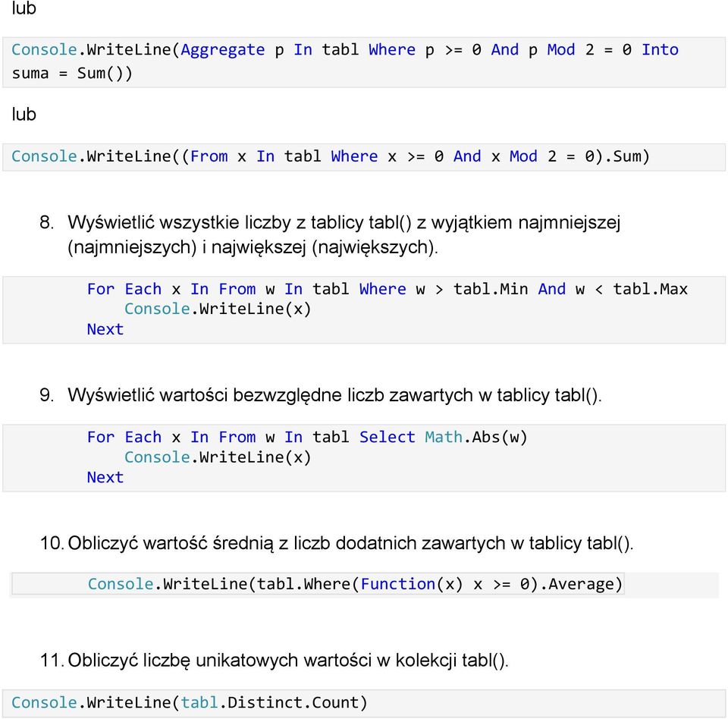Click 'tabl.Min' in task 8 code
Viewport: 728px width, 719px height.
coord(491,290)
